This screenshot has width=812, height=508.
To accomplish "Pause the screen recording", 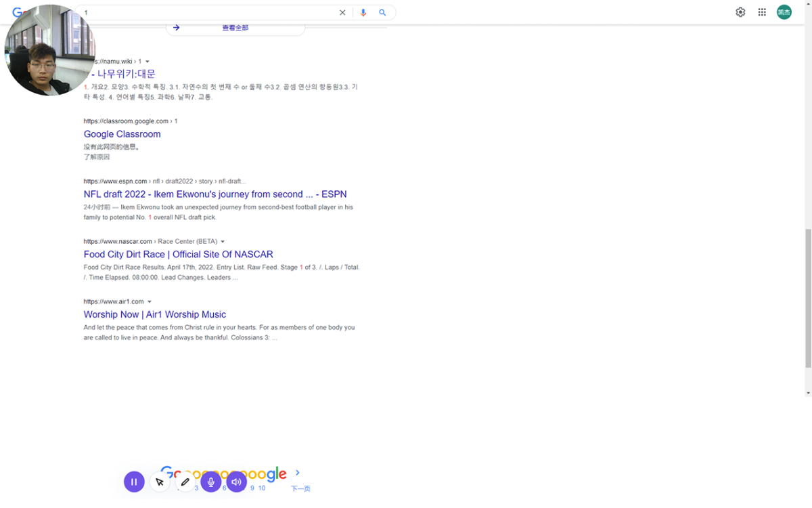I will pos(134,482).
